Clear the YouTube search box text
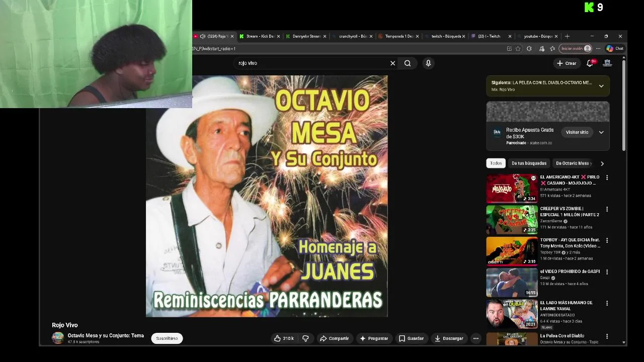Viewport: 644px width, 362px height. coord(392,63)
